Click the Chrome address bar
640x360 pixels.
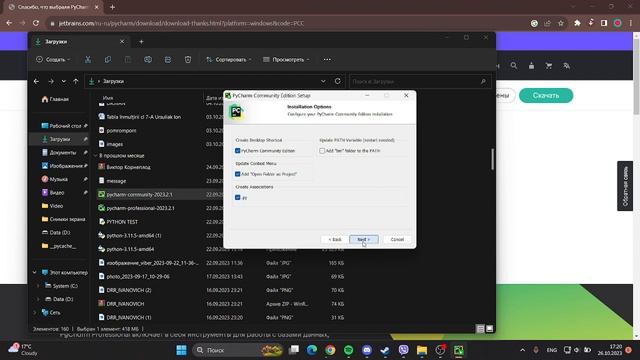tap(286, 23)
